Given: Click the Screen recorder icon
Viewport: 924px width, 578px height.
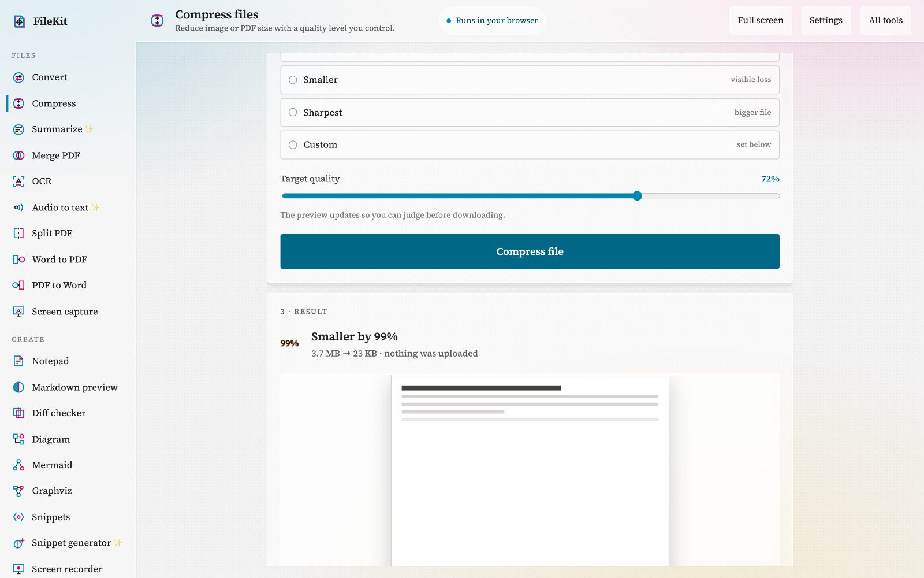Looking at the screenshot, I should (x=18, y=569).
